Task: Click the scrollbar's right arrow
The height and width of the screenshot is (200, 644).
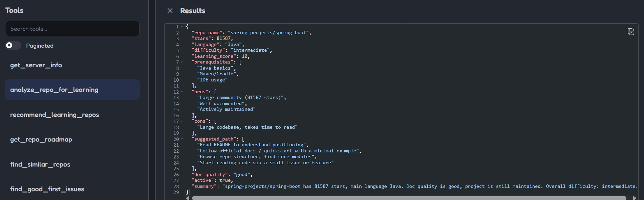Action: (635, 198)
